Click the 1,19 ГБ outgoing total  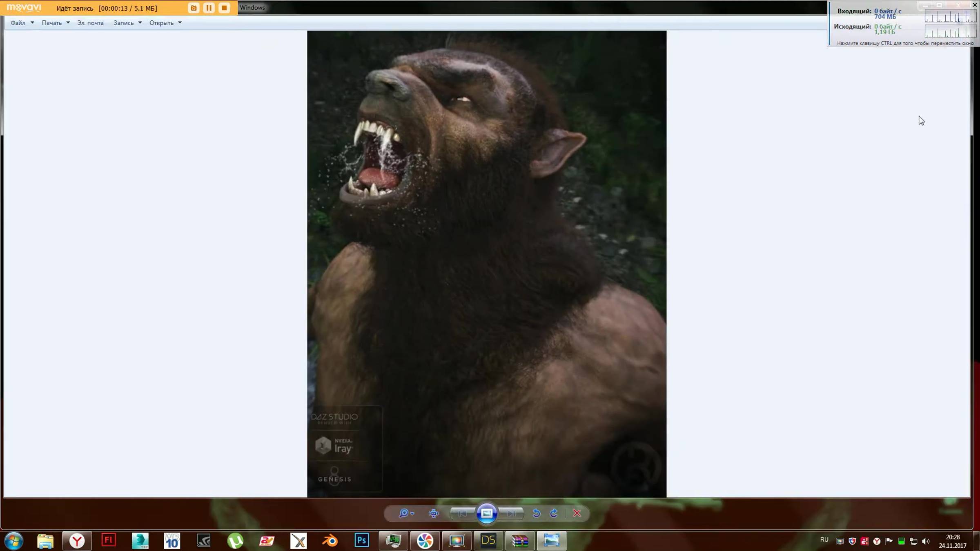tap(884, 32)
